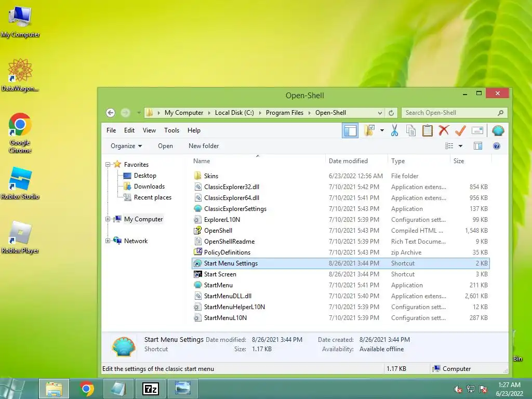The height and width of the screenshot is (399, 532).
Task: Open Google Chrome desktop shortcut
Action: point(20,133)
